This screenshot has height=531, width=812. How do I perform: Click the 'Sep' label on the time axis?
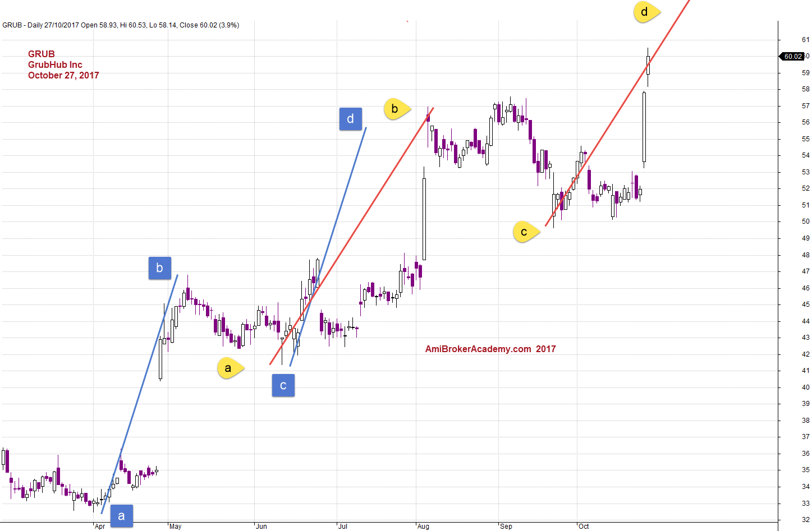point(506,527)
